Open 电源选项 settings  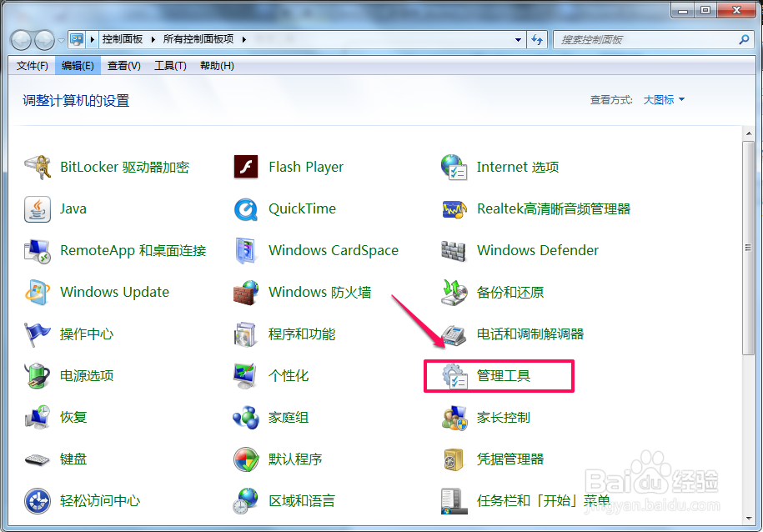87,375
